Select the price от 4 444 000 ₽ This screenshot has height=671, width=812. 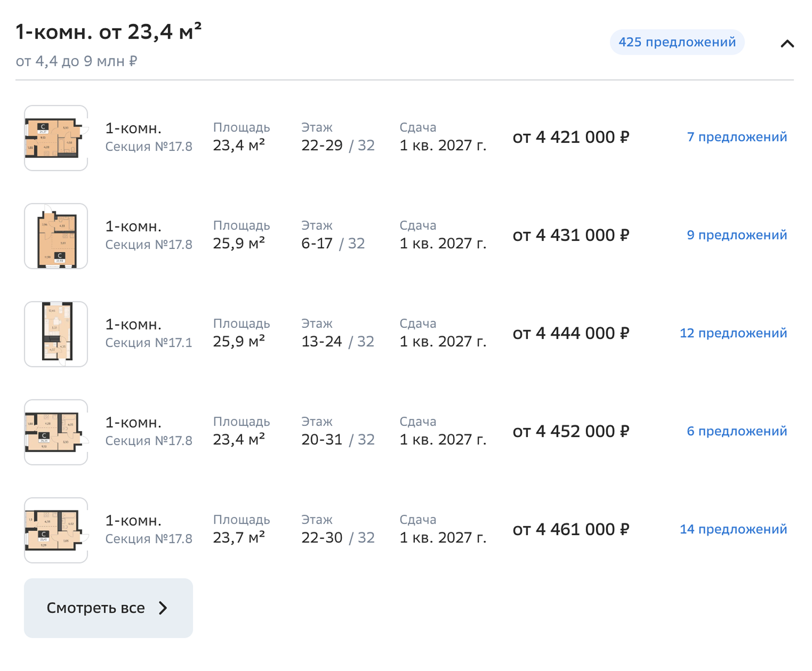(571, 333)
